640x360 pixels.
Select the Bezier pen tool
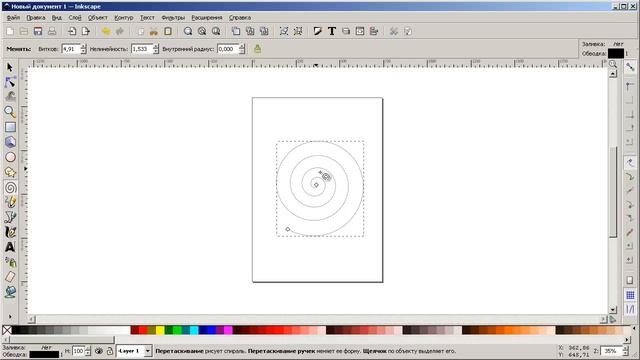point(10,217)
